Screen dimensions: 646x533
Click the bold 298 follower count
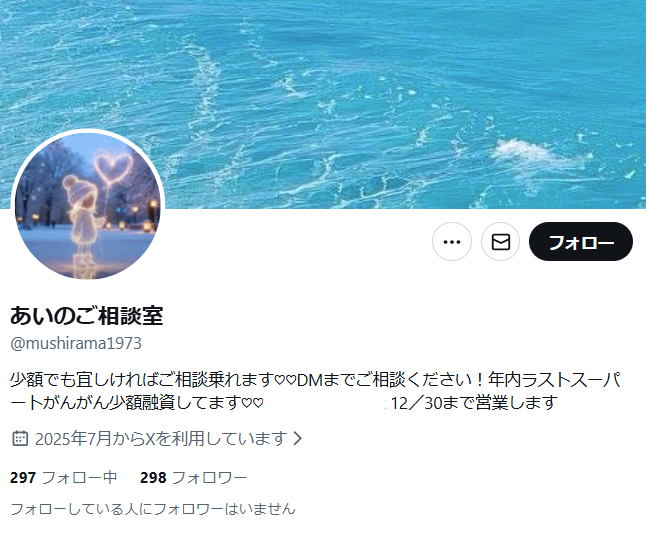click(x=153, y=477)
